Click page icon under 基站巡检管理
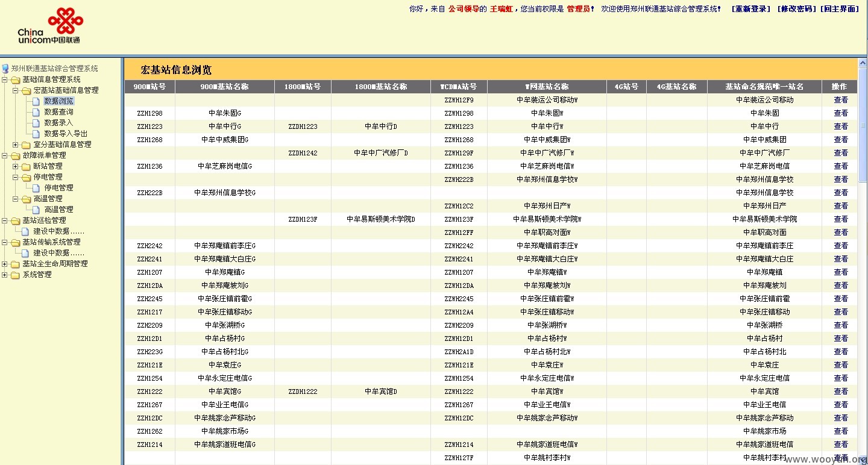The height and width of the screenshot is (465, 868). [25, 231]
